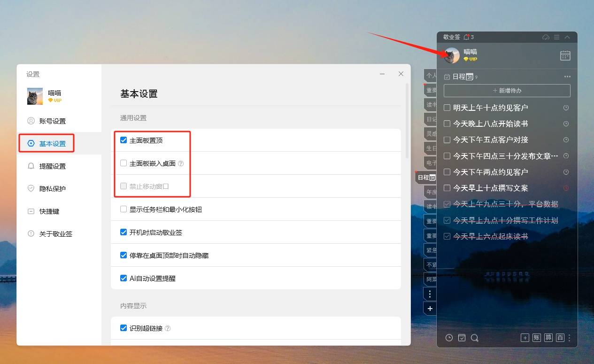
Task: Click reminder clock of 今天下午两点约见客户
Action: pos(566,172)
